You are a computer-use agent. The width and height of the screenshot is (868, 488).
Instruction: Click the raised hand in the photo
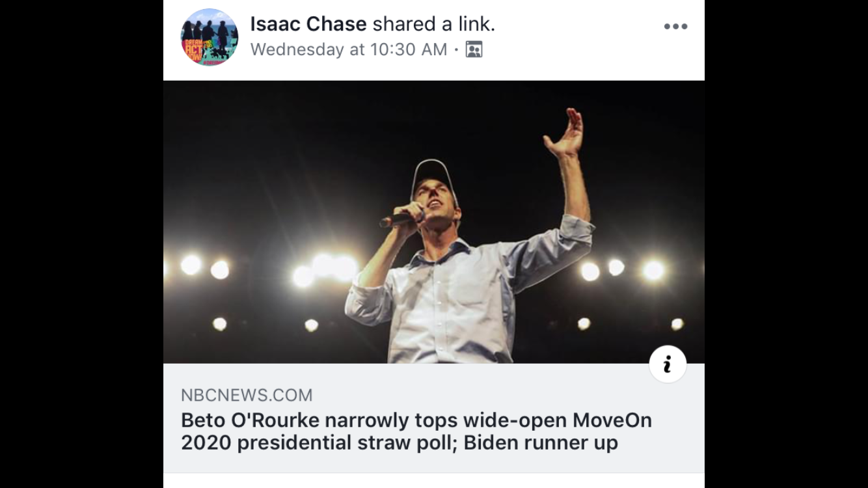(x=565, y=133)
